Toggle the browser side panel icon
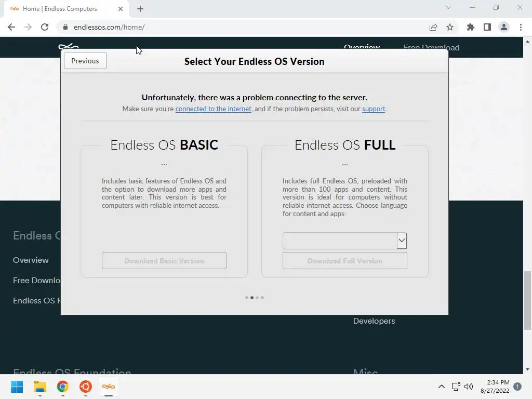Viewport: 532px width, 399px height. 487,27
